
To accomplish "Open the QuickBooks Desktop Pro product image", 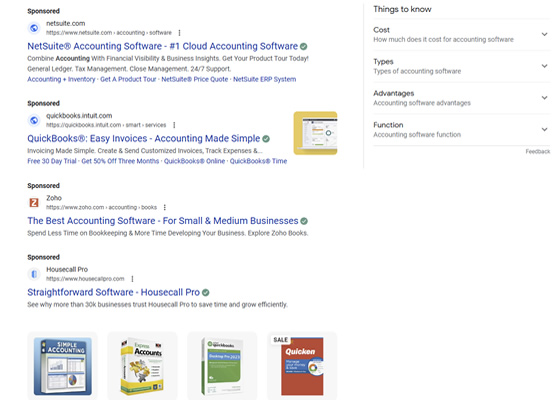I will click(x=222, y=366).
